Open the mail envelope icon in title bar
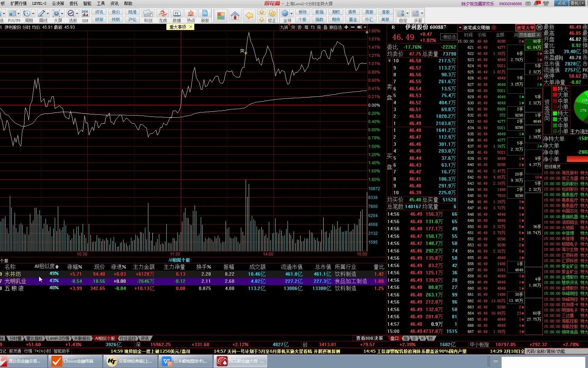The height and width of the screenshot is (368, 588). 528,3
